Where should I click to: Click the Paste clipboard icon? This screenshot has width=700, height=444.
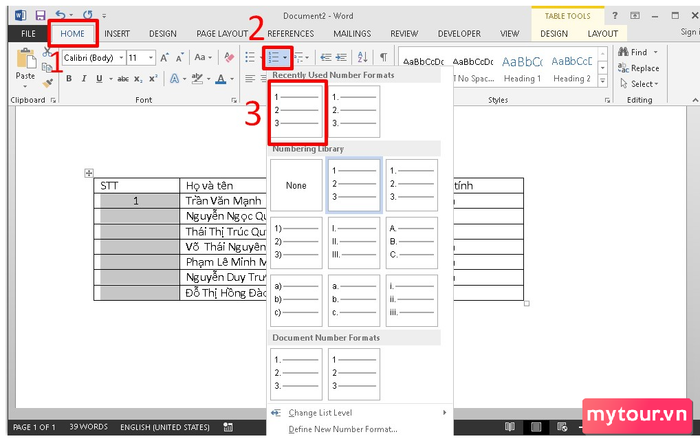point(25,59)
